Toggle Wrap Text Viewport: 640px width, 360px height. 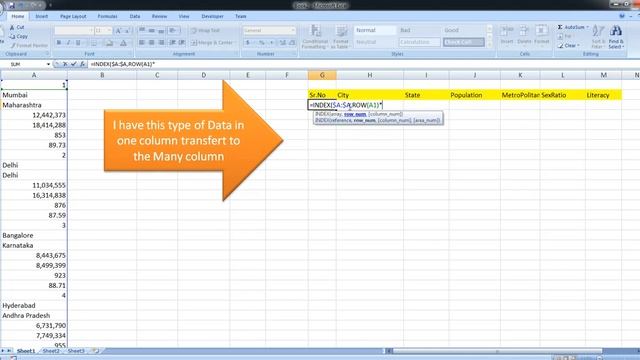pyautogui.click(x=205, y=31)
